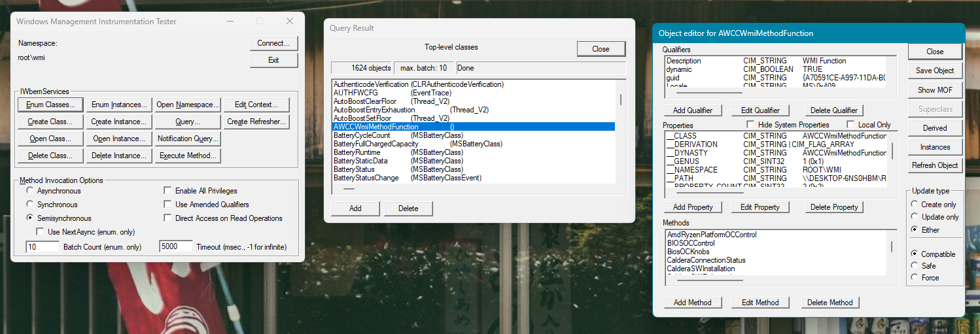Select the BatteryFullChargedCapacity class row
980x334 pixels.
coord(474,144)
